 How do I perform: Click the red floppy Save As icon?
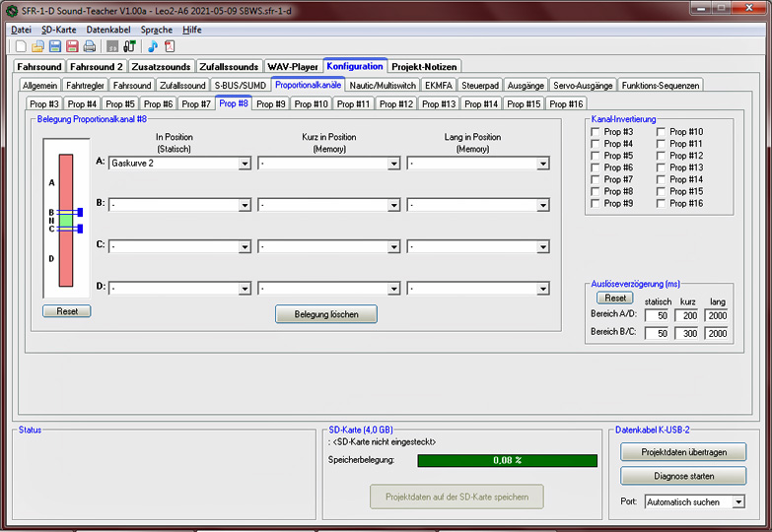pos(72,46)
